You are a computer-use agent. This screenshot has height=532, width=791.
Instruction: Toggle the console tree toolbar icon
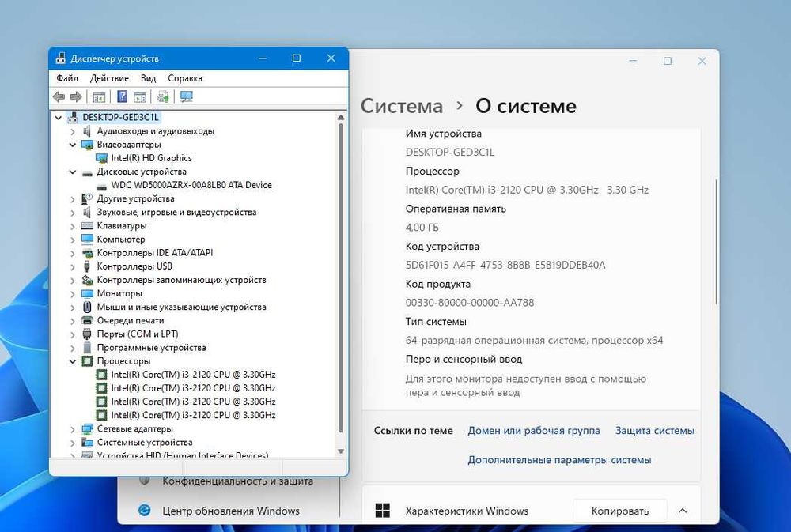pos(100,96)
